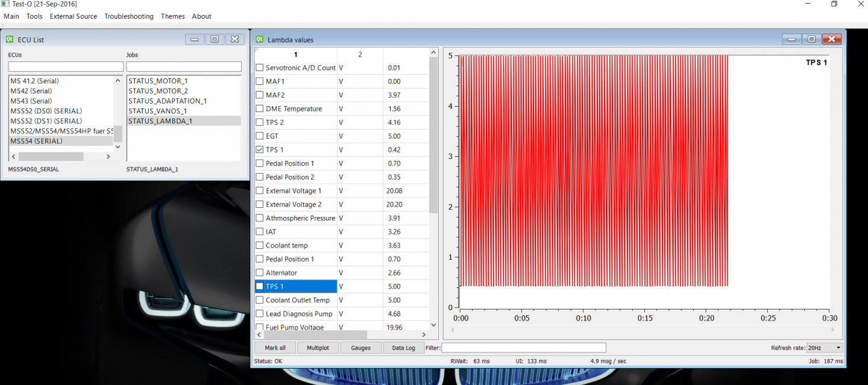Minimize the ECU List window
This screenshot has height=385, width=868.
[194, 39]
